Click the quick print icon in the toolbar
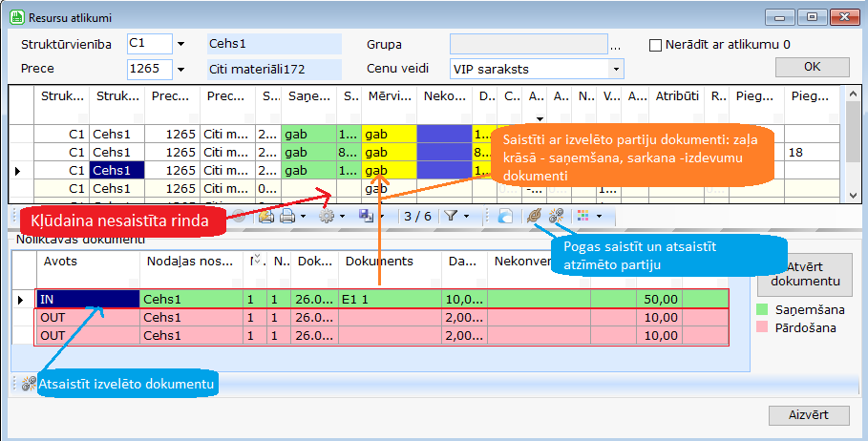This screenshot has width=868, height=441. coord(266,217)
